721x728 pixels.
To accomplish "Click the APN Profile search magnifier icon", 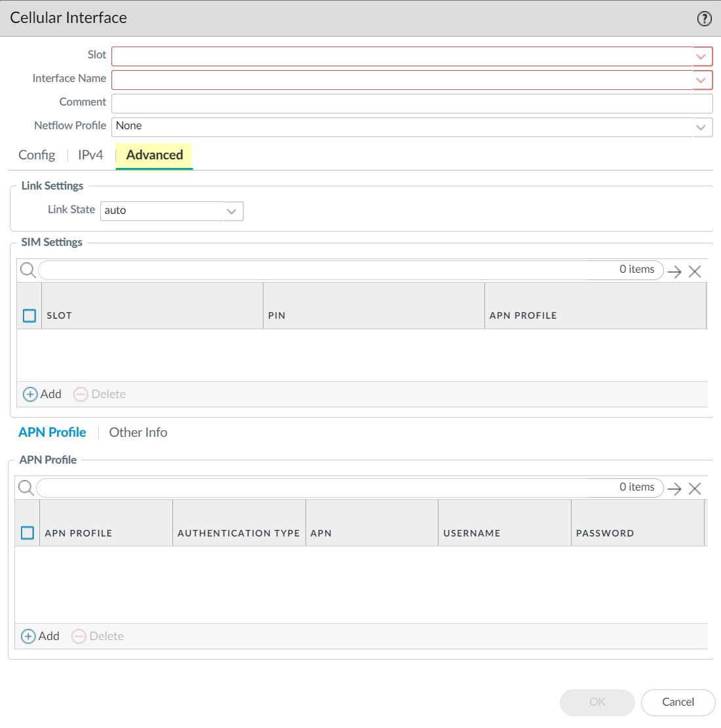I will pyautogui.click(x=26, y=488).
